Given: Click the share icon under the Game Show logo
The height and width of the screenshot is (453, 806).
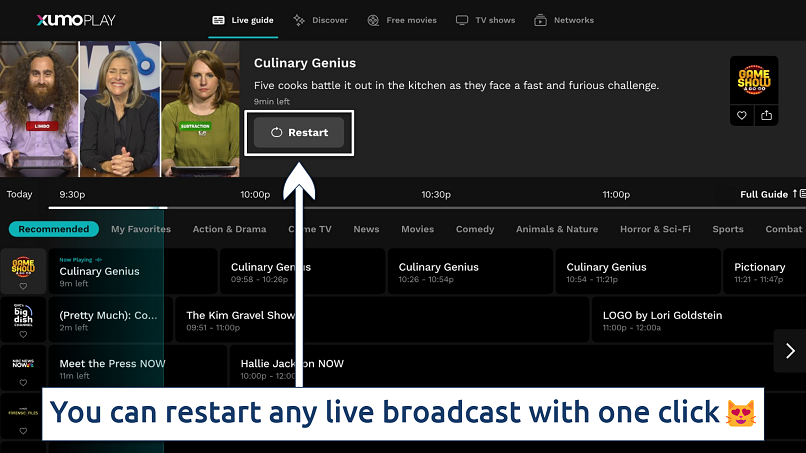Looking at the screenshot, I should 766,115.
